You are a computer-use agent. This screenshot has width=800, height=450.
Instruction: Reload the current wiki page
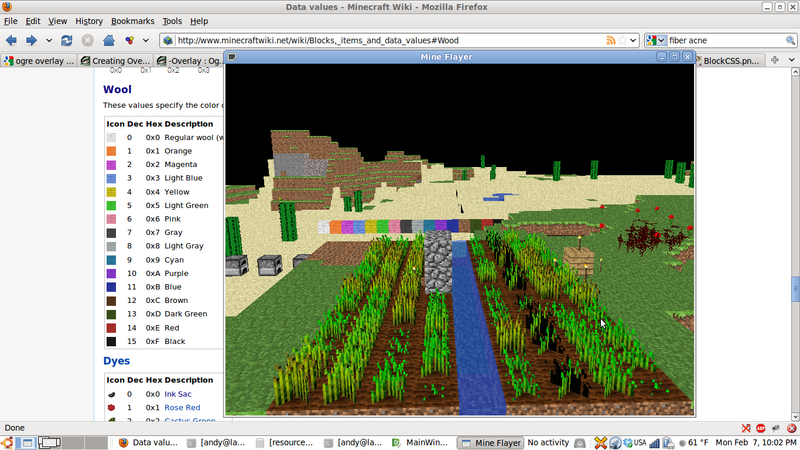(67, 41)
